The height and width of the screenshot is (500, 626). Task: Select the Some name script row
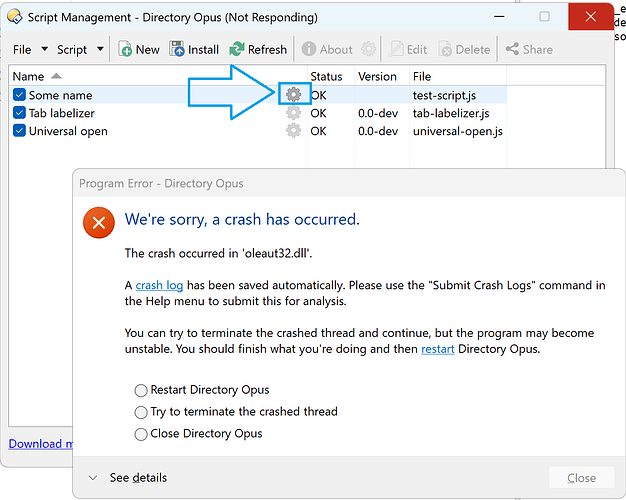pos(258,95)
